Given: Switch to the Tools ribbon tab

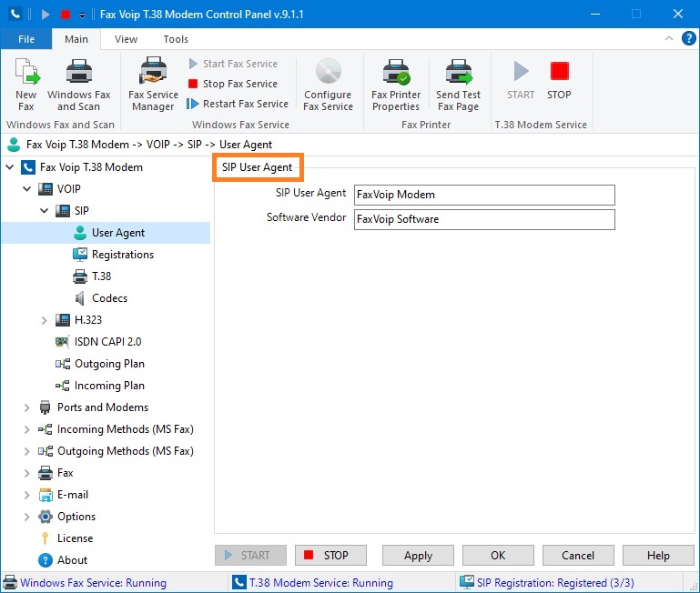Looking at the screenshot, I should (x=176, y=39).
